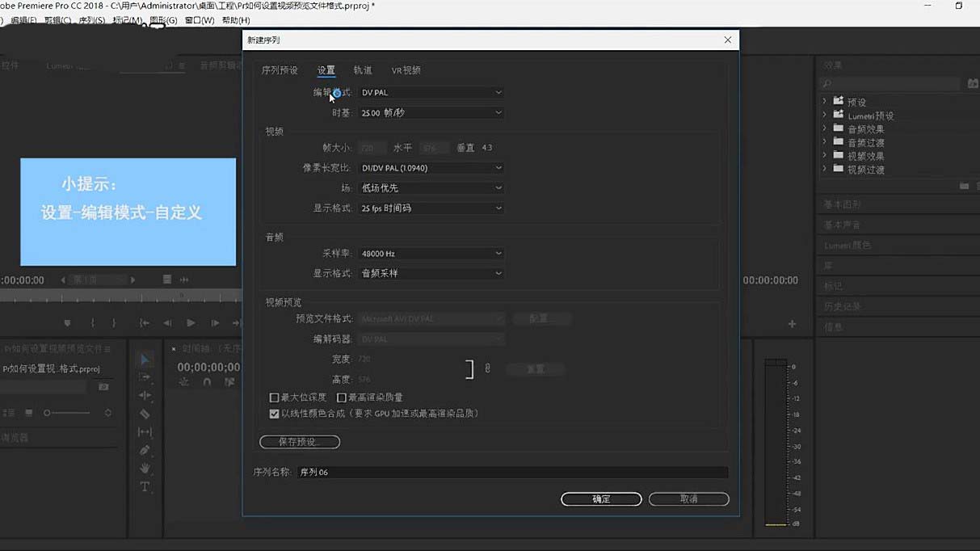Image resolution: width=980 pixels, height=551 pixels.
Task: Expand the 视频效果 folder in 效果 panel
Action: (824, 155)
